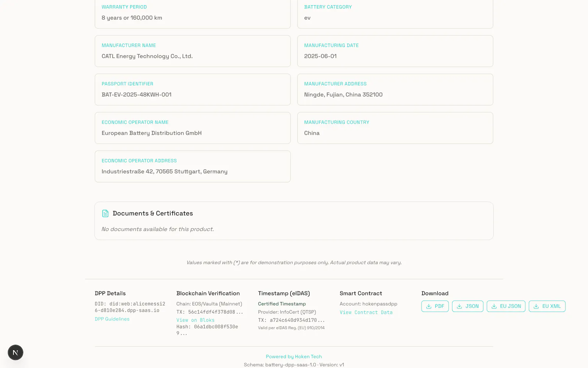Click the Valid per eIDAS Reg. note
The height and width of the screenshot is (368, 588).
[x=291, y=328]
